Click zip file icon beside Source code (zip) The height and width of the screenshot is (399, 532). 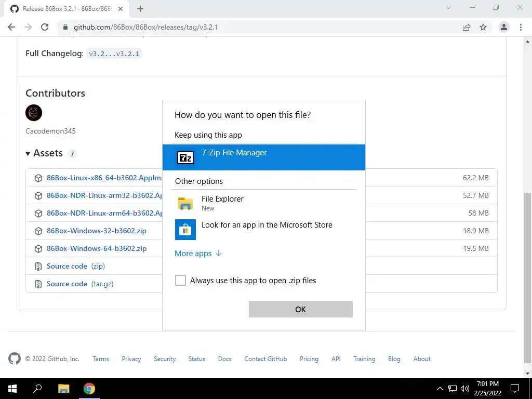pos(38,267)
